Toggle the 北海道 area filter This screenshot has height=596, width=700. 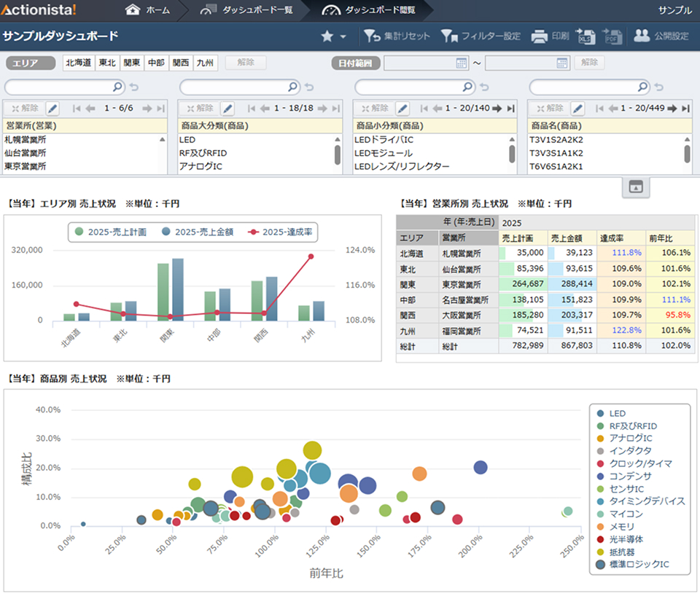coord(79,63)
